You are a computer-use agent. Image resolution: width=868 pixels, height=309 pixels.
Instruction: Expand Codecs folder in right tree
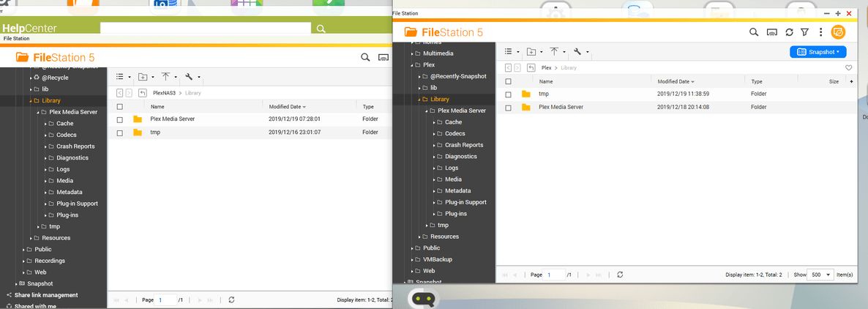434,133
